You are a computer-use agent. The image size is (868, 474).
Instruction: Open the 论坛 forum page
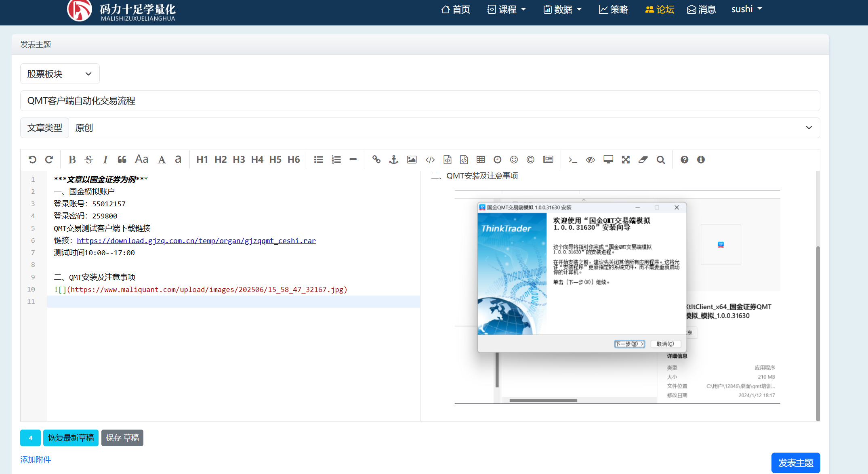click(x=660, y=9)
